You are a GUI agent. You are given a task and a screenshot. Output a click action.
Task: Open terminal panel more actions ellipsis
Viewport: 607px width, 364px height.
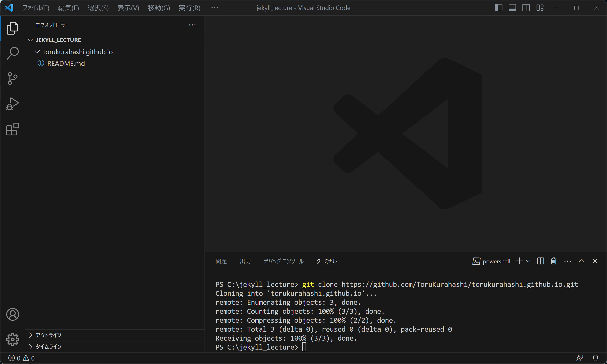click(x=567, y=261)
